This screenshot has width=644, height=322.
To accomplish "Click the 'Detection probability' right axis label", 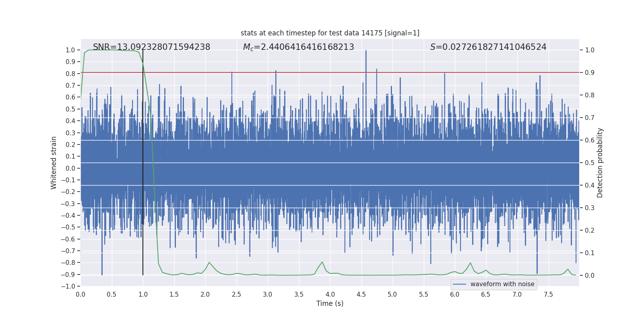I will (600, 163).
